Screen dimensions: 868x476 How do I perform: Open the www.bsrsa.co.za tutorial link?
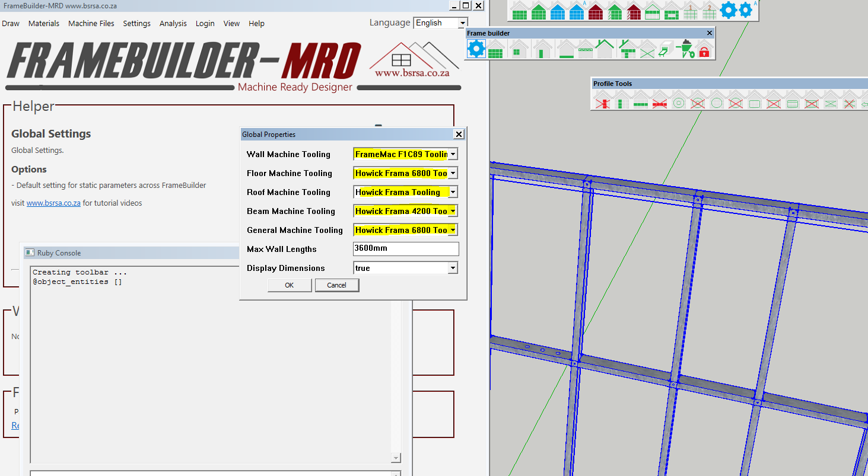(53, 203)
